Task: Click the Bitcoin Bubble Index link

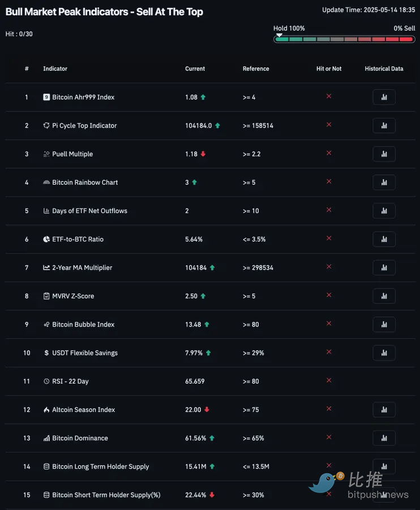Action: (83, 325)
